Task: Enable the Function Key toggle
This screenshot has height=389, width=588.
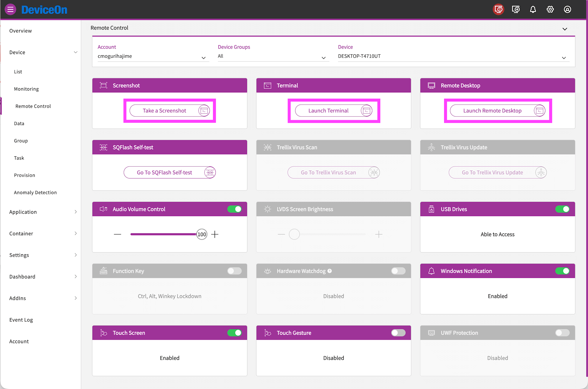Action: pos(234,271)
